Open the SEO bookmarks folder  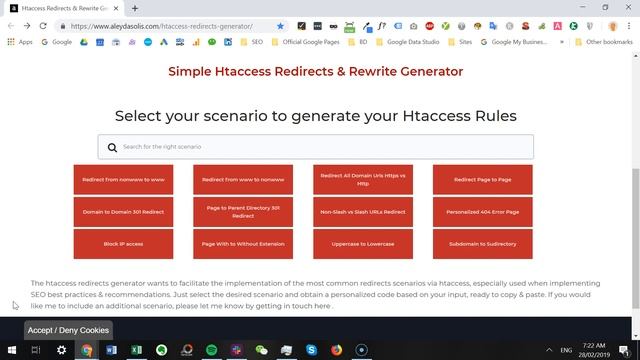252,42
